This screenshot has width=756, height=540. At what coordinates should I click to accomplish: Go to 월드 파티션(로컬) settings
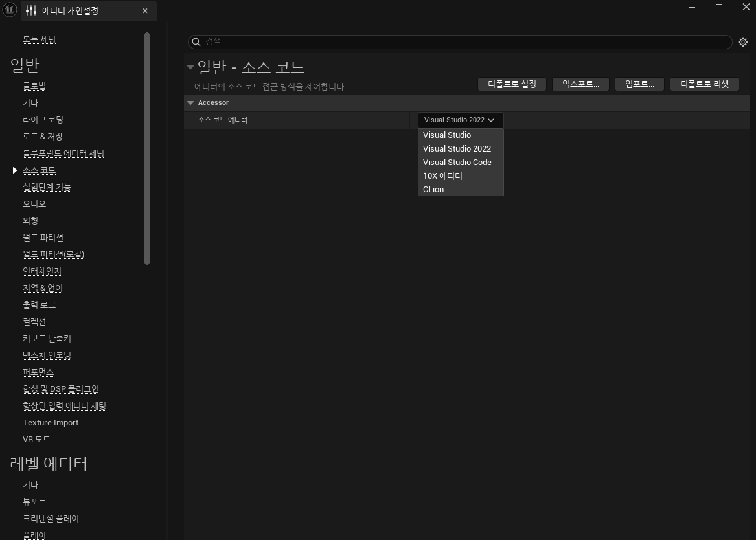pyautogui.click(x=54, y=254)
